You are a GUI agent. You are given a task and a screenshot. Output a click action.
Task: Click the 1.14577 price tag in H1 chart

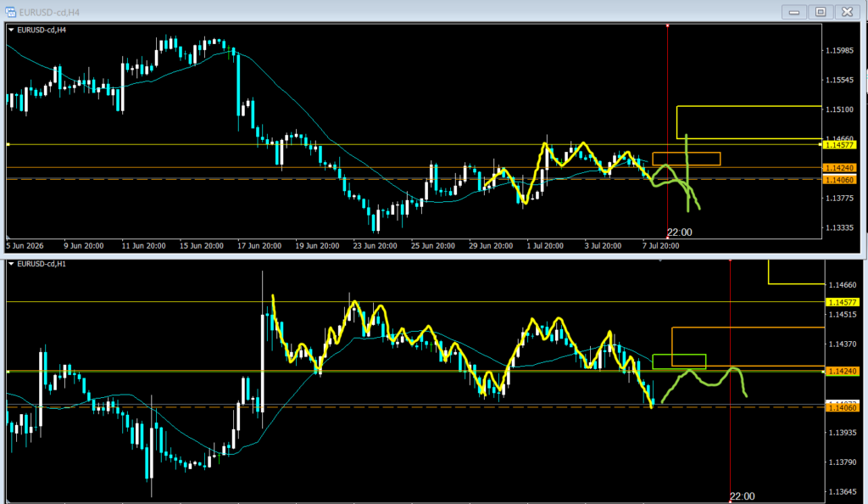click(842, 302)
